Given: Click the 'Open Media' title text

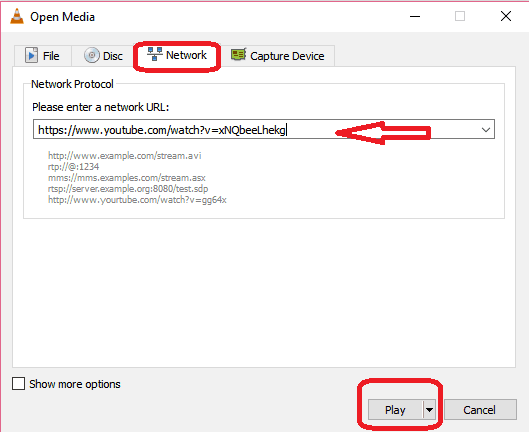Looking at the screenshot, I should coord(62,17).
